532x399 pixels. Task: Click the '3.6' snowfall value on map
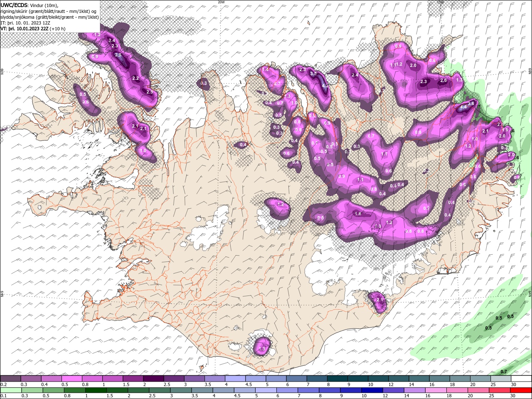click(x=471, y=103)
